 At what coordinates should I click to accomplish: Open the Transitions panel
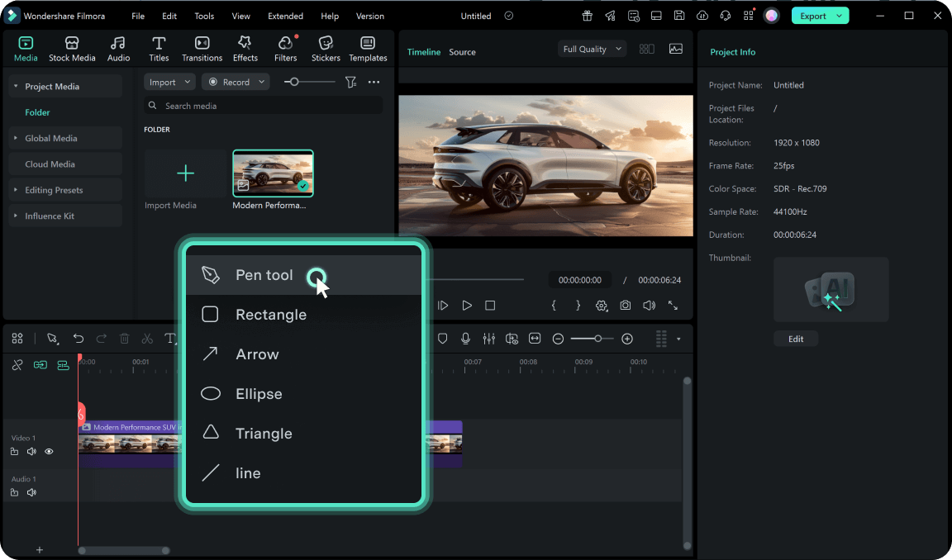pos(202,49)
